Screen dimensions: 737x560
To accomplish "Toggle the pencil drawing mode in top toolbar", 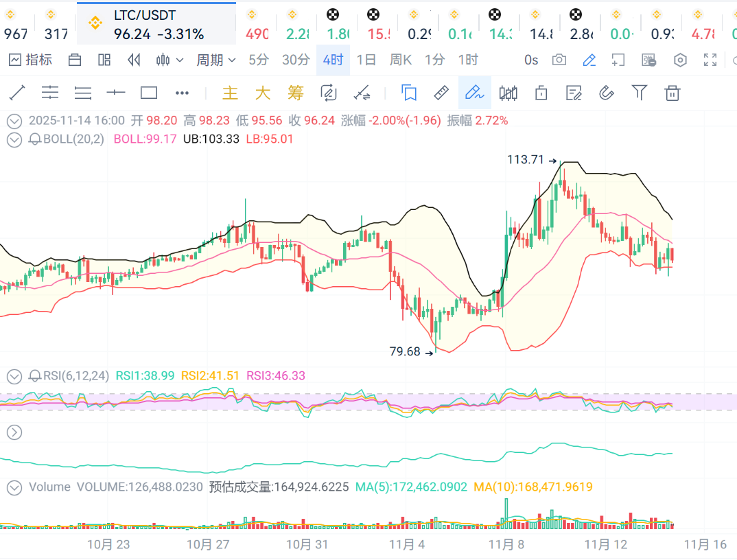I will tap(589, 60).
